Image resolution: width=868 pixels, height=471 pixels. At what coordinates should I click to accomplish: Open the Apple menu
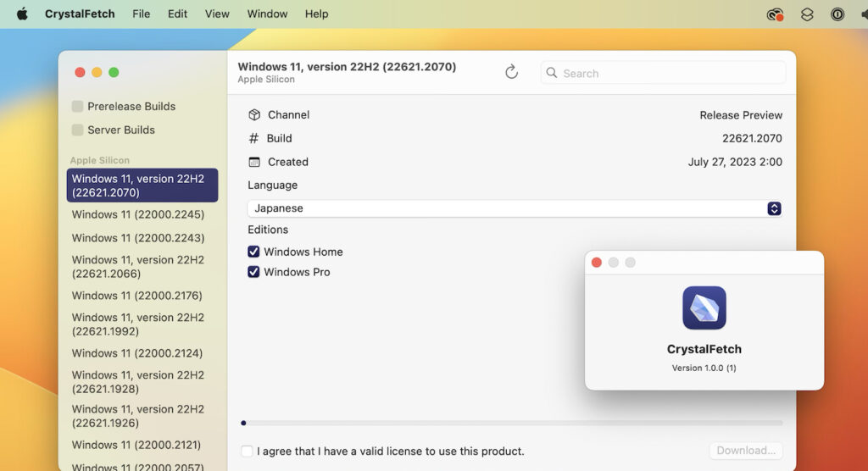22,14
